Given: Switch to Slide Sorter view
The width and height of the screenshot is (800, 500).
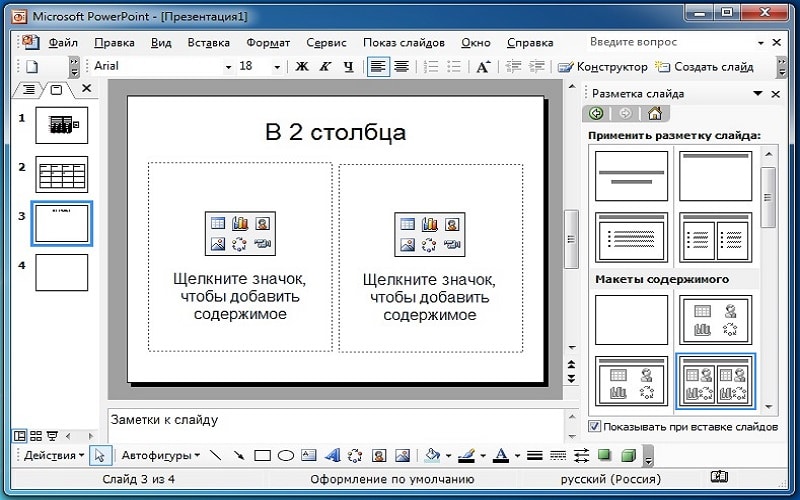Looking at the screenshot, I should 36,436.
